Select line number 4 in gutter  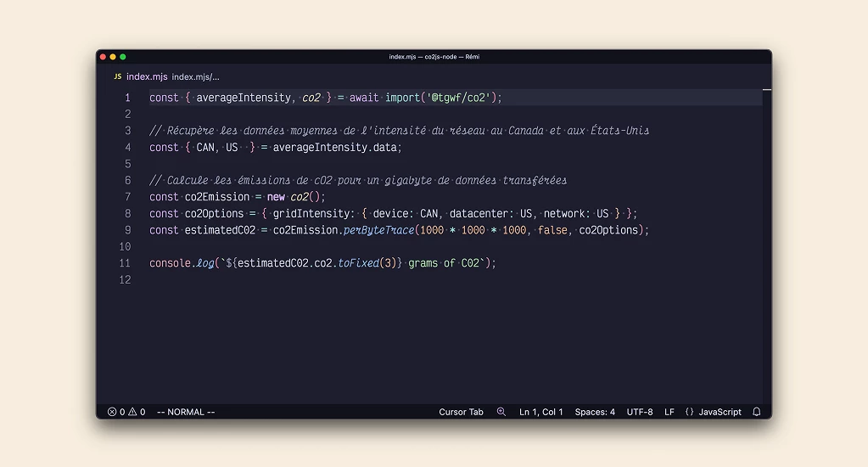coord(127,148)
